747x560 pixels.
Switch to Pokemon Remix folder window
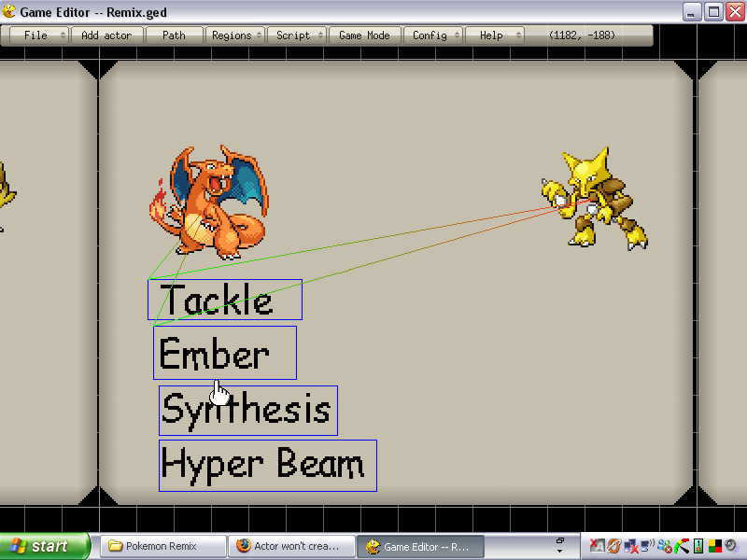162,546
